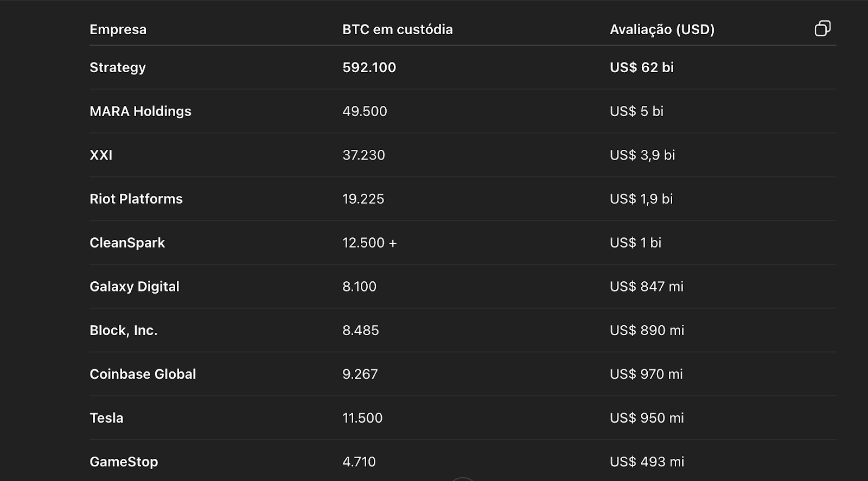Click the Coinbase Global company name
Screen dimensions: 868x481
point(143,374)
